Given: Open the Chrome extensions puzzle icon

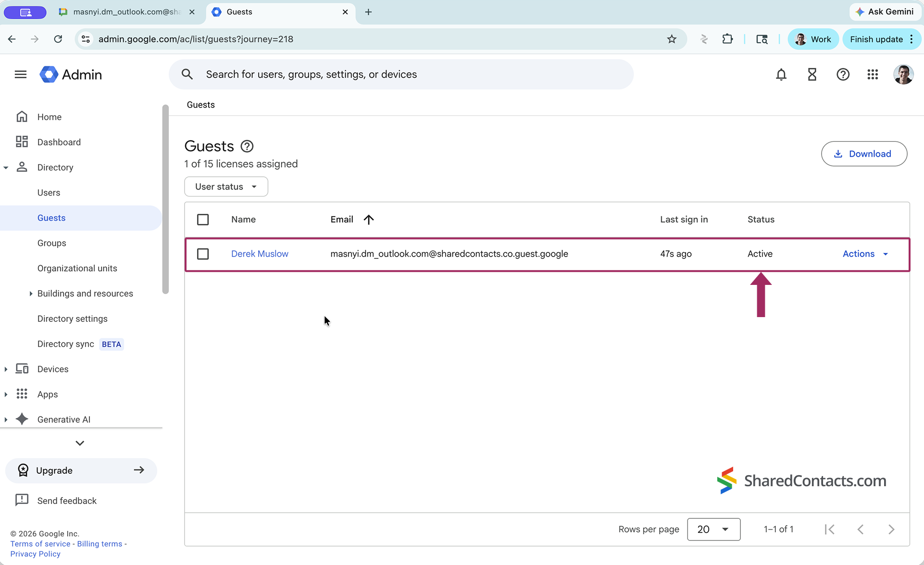Looking at the screenshot, I should pyautogui.click(x=727, y=39).
